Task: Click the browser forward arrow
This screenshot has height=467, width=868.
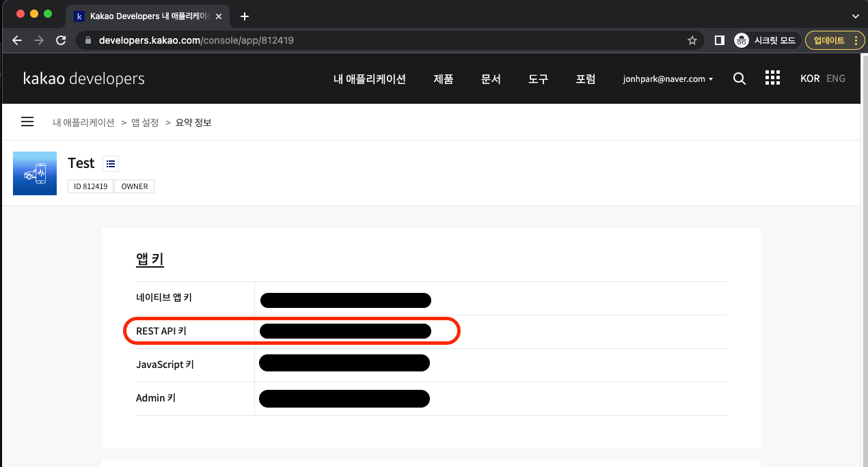Action: tap(39, 40)
